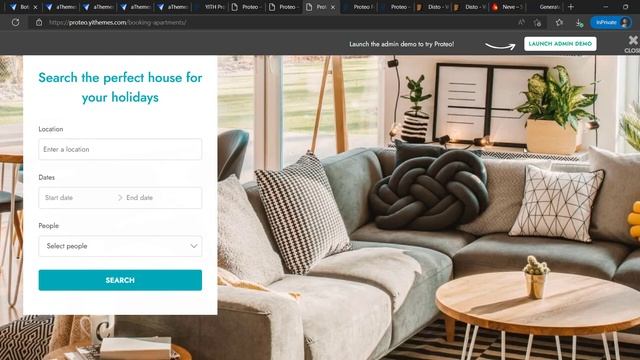Switch to the Generat tab
This screenshot has width=640, height=360.
[x=546, y=7]
